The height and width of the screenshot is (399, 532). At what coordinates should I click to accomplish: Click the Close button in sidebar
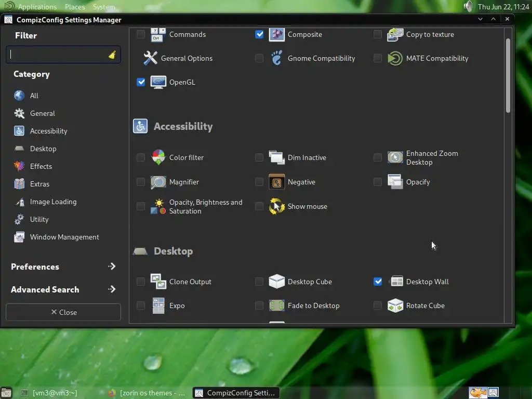click(63, 312)
